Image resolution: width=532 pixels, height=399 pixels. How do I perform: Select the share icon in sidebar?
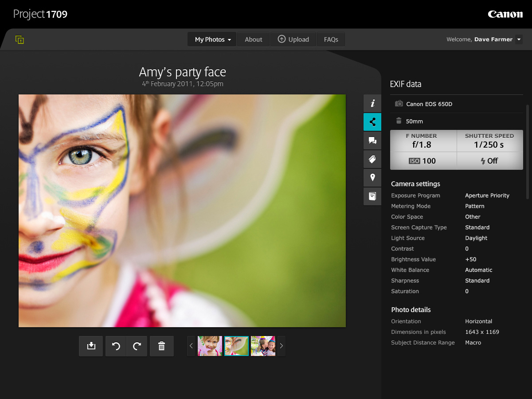[372, 122]
